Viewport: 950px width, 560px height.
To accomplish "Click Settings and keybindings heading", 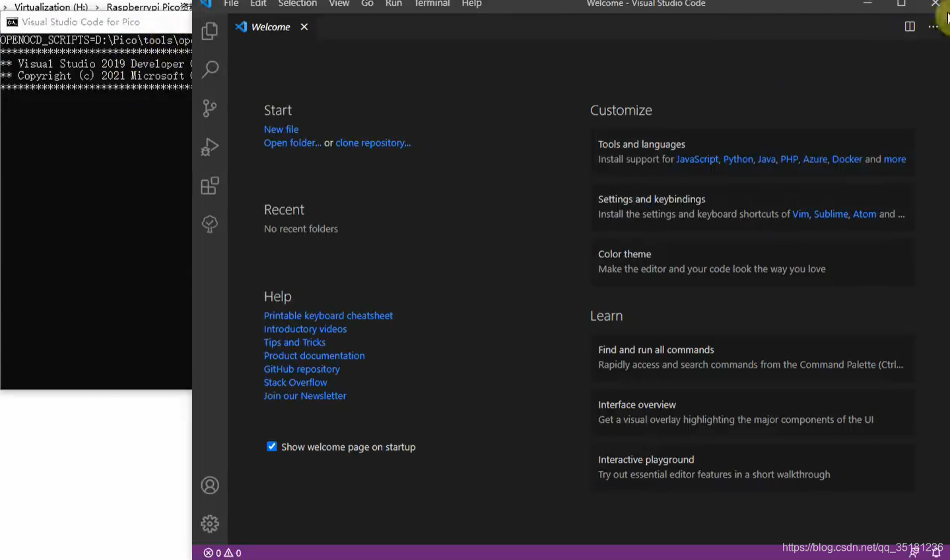I will tap(652, 199).
